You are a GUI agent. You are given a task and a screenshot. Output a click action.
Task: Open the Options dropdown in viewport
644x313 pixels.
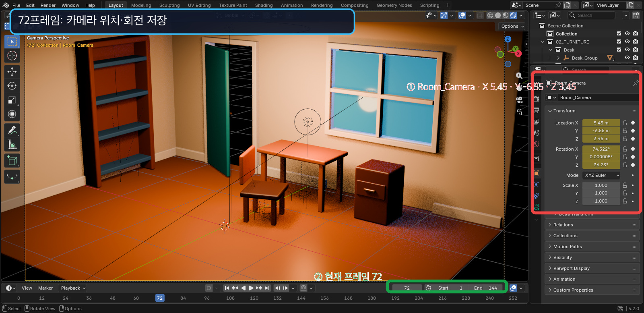click(512, 26)
